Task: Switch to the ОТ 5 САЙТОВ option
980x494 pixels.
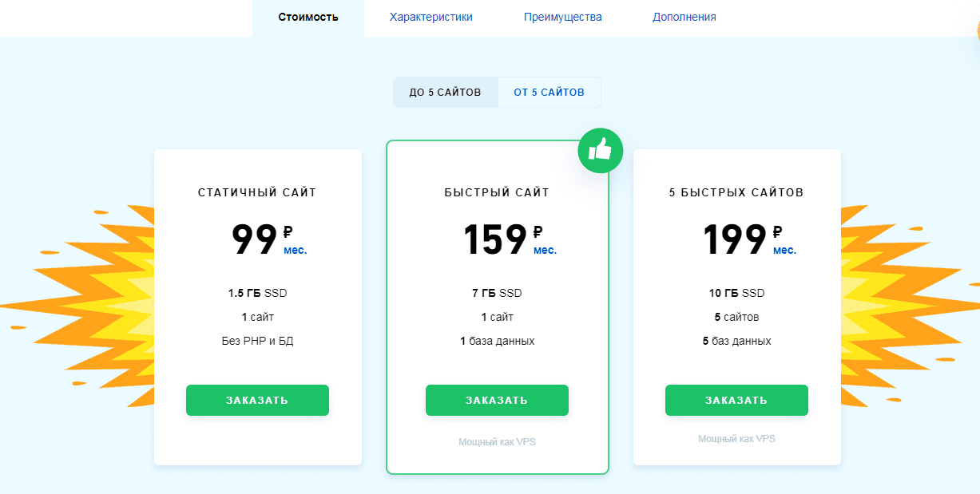Action: click(550, 92)
